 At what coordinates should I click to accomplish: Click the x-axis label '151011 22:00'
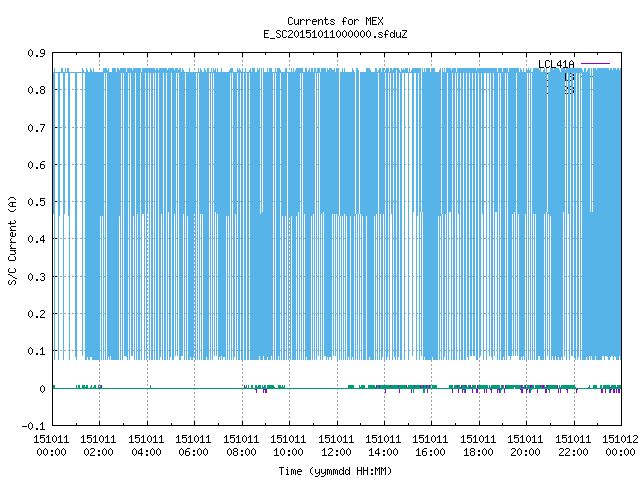click(573, 446)
